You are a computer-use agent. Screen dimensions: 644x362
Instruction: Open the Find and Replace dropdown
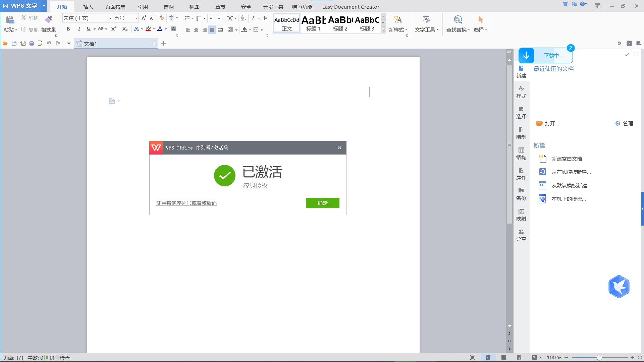(458, 29)
